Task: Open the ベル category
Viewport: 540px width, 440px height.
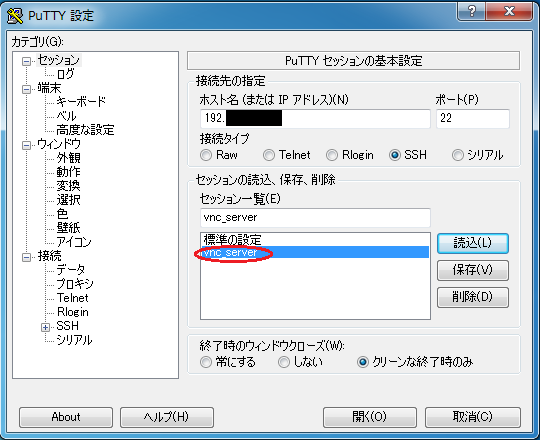Action: (66, 116)
